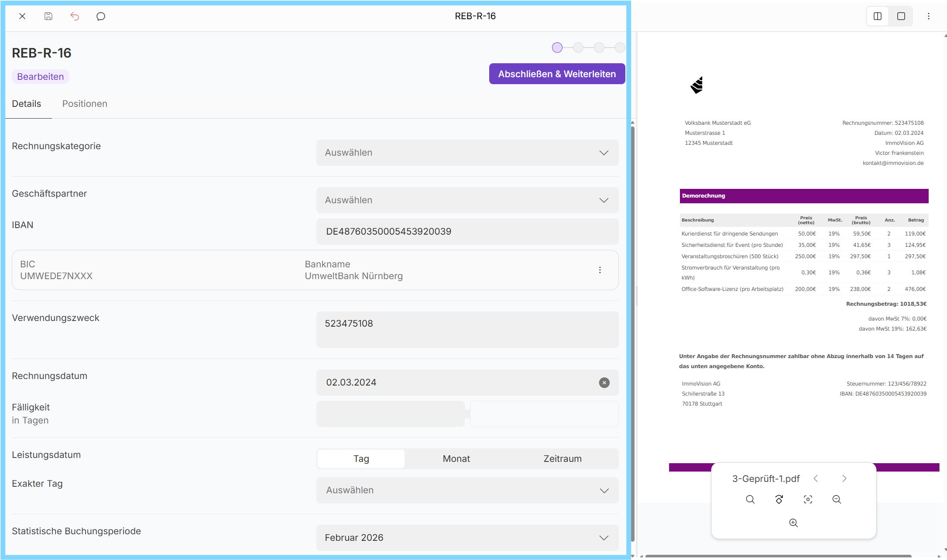Open the Geschäftspartner dropdown
The height and width of the screenshot is (560, 947).
tap(467, 200)
